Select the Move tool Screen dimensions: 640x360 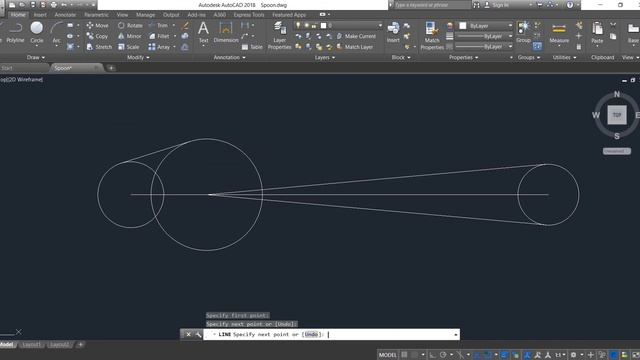(x=97, y=25)
